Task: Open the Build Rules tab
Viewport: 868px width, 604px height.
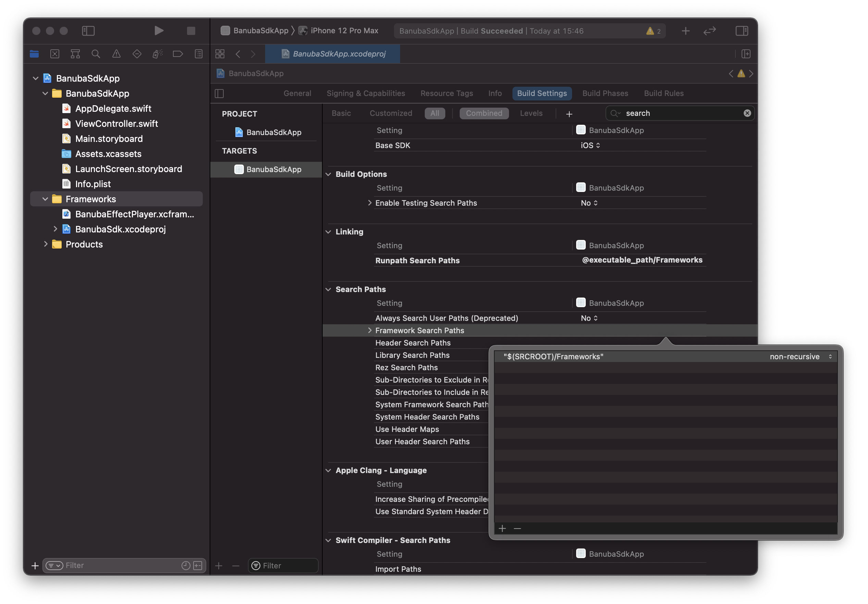Action: tap(664, 93)
